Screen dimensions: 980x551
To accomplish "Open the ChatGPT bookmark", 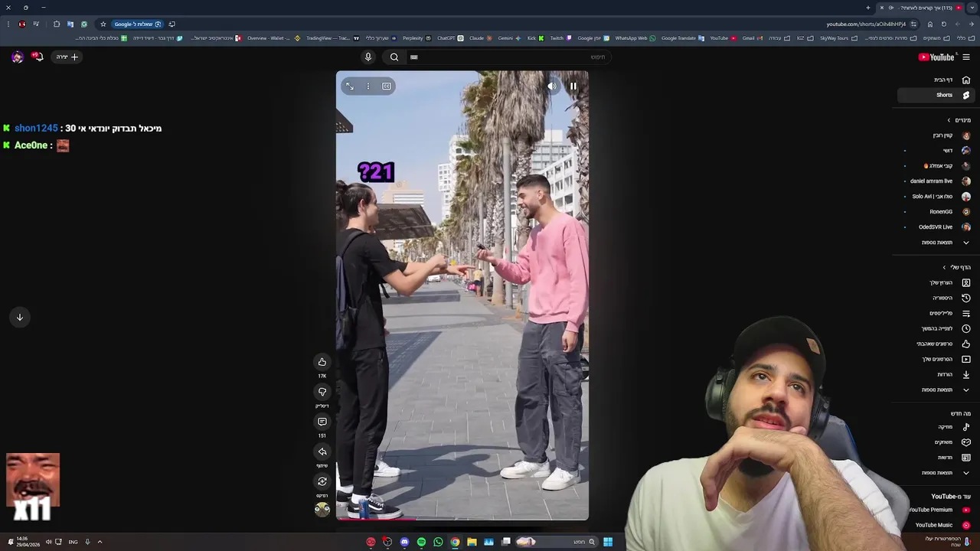I will pyautogui.click(x=450, y=37).
